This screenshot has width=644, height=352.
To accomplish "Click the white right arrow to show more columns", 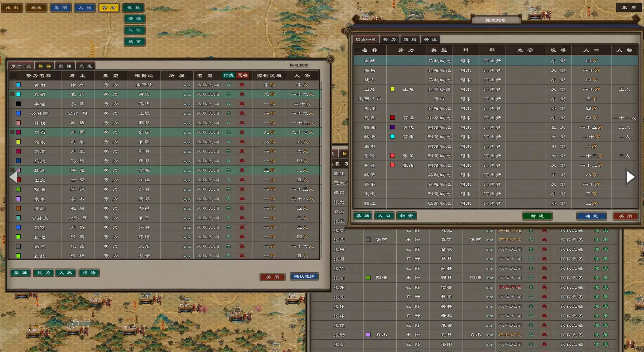I will click(x=630, y=177).
